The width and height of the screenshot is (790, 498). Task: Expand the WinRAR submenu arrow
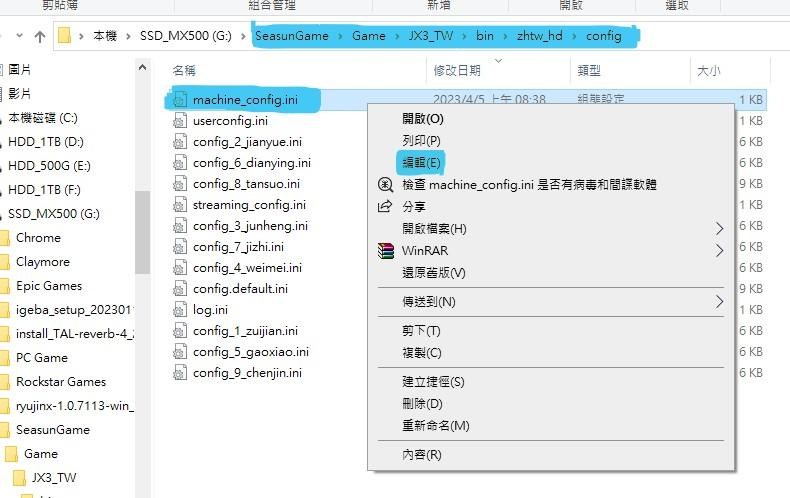tap(719, 251)
